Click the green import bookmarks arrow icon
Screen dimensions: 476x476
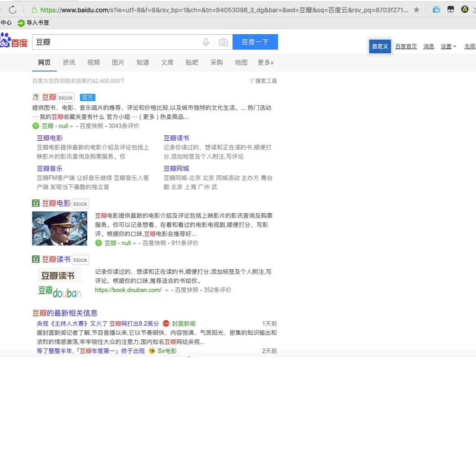pos(21,23)
